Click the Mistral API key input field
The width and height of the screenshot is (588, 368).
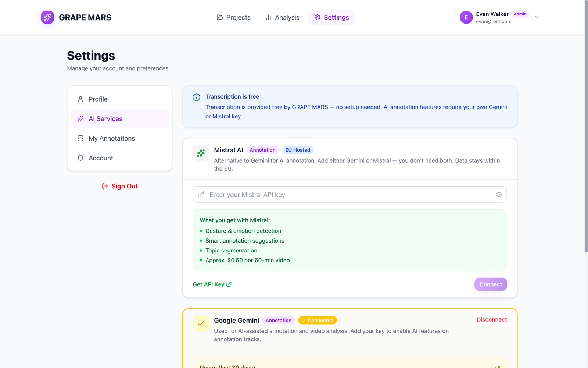tap(350, 195)
